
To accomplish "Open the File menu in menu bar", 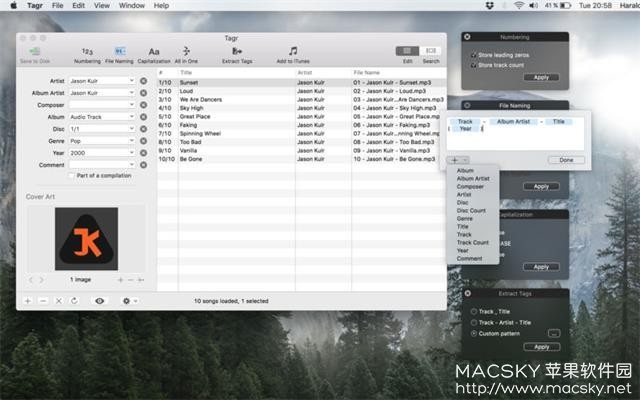I will pos(58,5).
